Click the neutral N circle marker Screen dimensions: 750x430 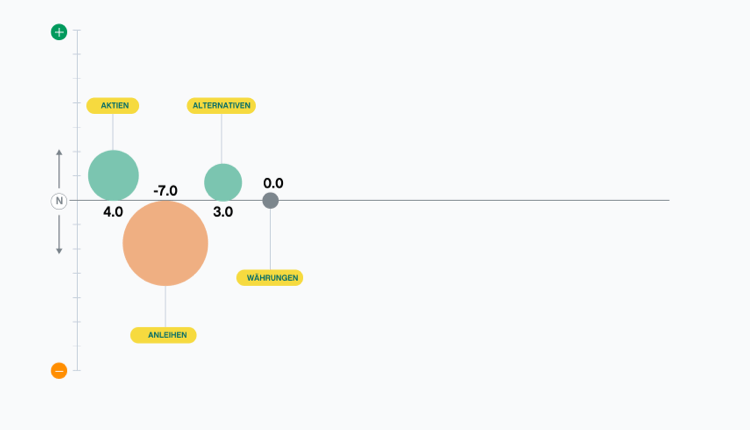pos(59,201)
